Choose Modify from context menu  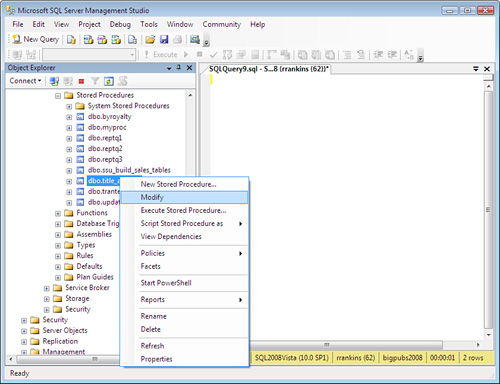tap(184, 197)
